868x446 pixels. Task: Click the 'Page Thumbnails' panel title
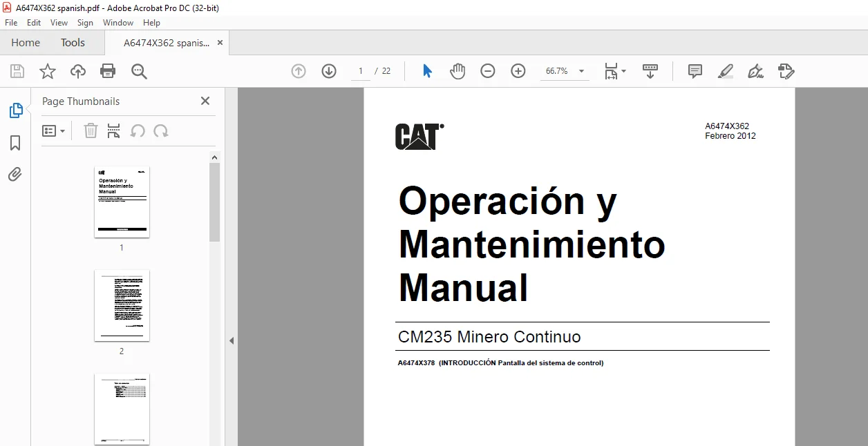tap(81, 101)
